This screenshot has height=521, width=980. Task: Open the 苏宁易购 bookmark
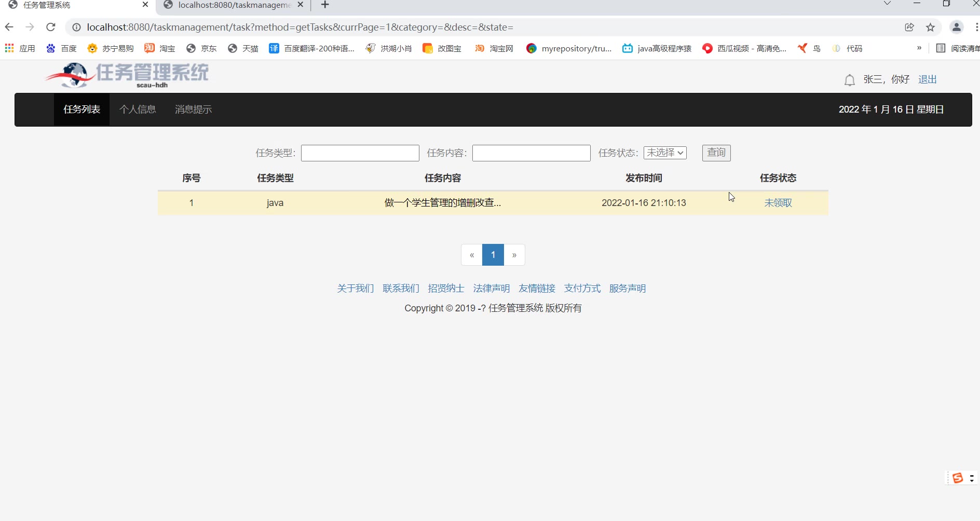pos(111,48)
